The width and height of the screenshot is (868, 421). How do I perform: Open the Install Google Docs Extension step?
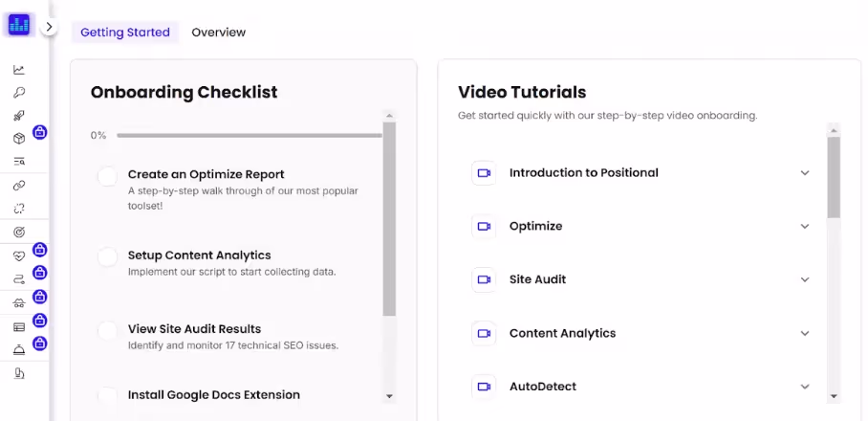tap(214, 395)
